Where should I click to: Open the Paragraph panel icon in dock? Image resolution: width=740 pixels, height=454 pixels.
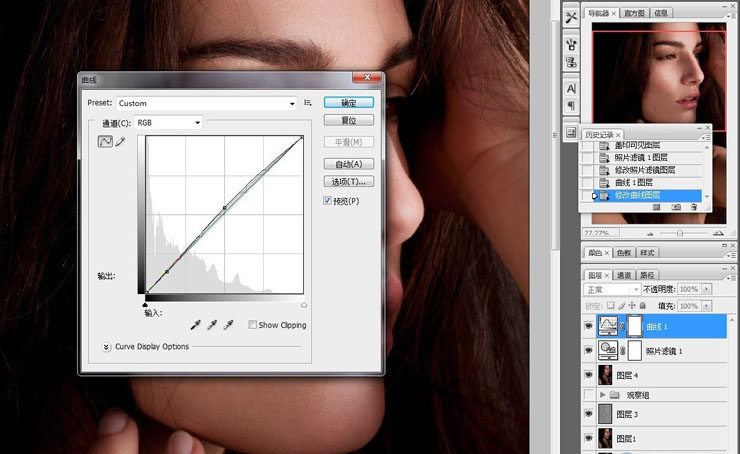(x=571, y=105)
